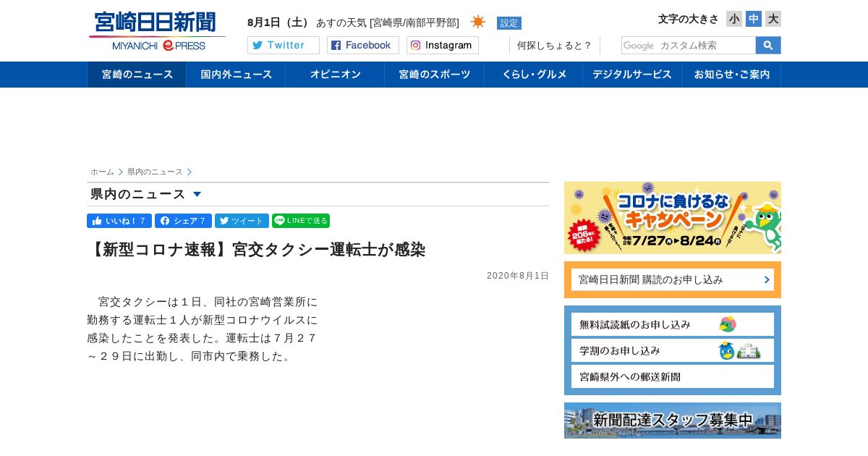Open 宮崎のニュース menu tab
The width and height of the screenshot is (868, 456).
137,75
